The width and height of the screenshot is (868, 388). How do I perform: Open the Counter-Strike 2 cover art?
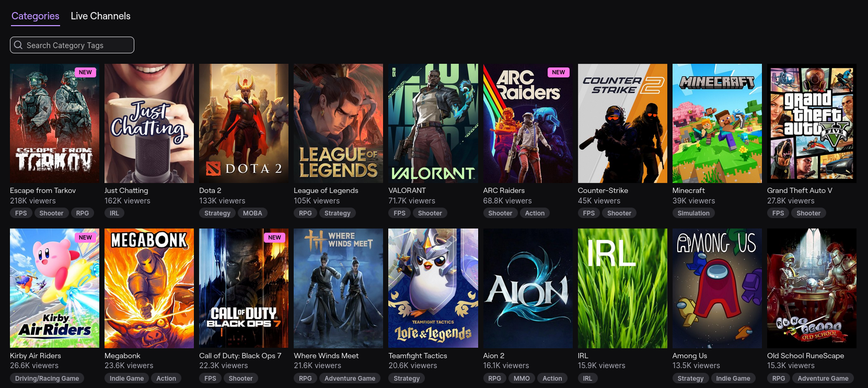tap(622, 123)
